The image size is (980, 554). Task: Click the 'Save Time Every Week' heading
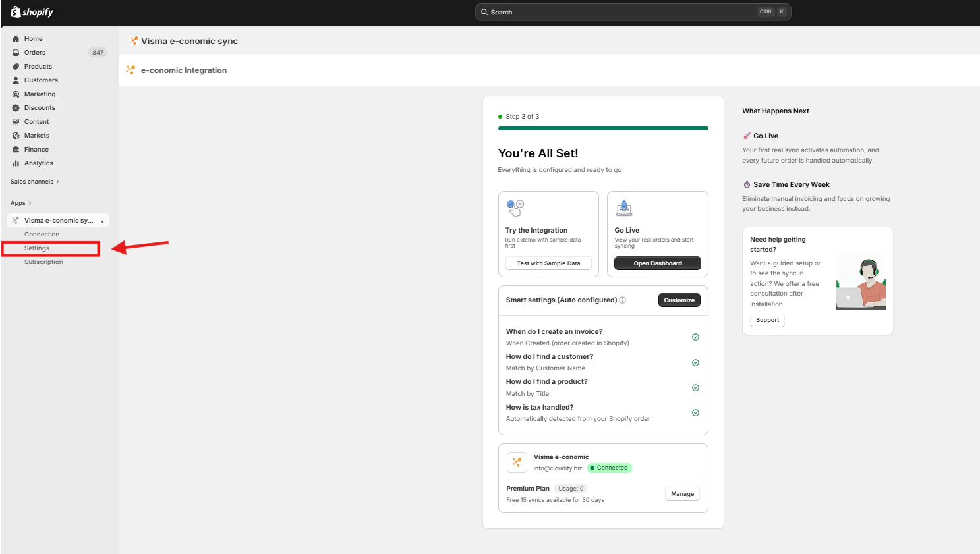[792, 185]
